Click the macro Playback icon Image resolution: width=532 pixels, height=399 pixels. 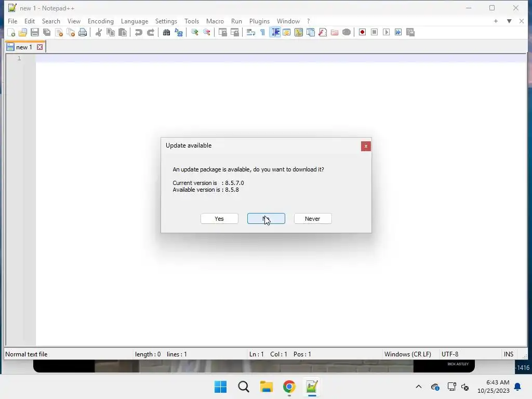tap(386, 32)
